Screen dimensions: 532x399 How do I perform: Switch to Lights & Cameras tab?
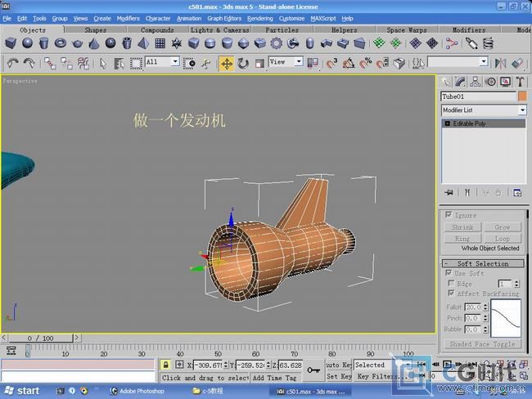pos(220,29)
